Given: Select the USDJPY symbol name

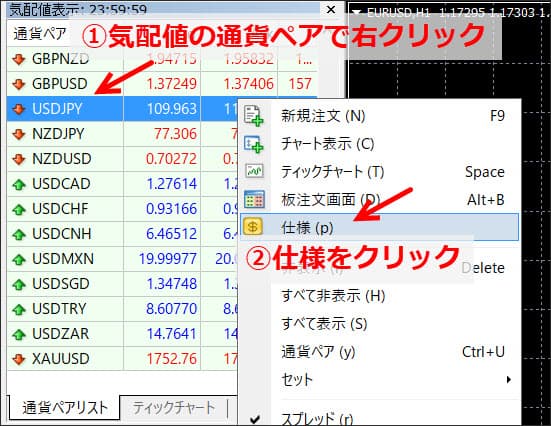Looking at the screenshot, I should coord(57,109).
